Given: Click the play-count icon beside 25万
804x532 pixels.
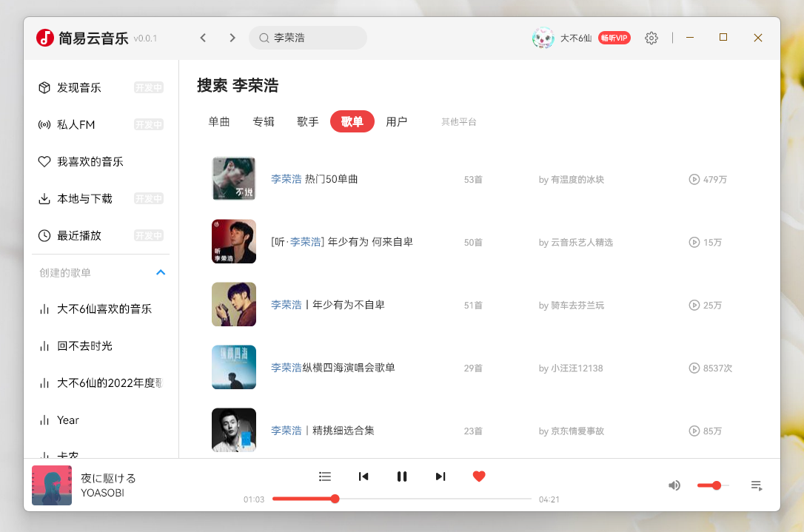Looking at the screenshot, I should click(x=694, y=306).
